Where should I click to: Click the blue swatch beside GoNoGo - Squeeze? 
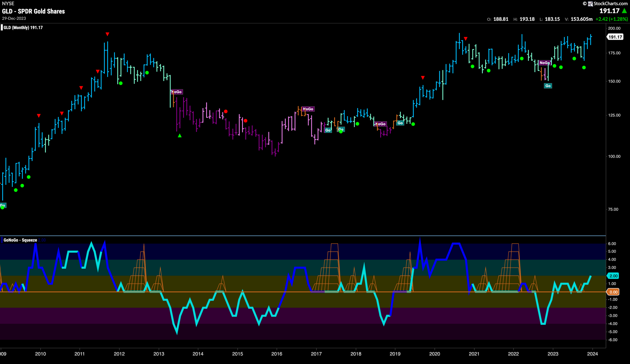tap(2, 240)
